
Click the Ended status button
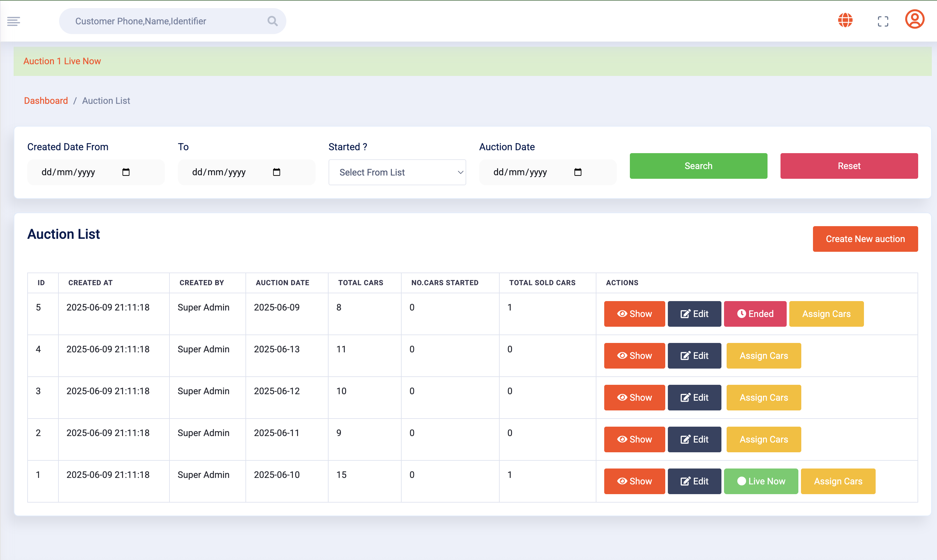pyautogui.click(x=755, y=314)
